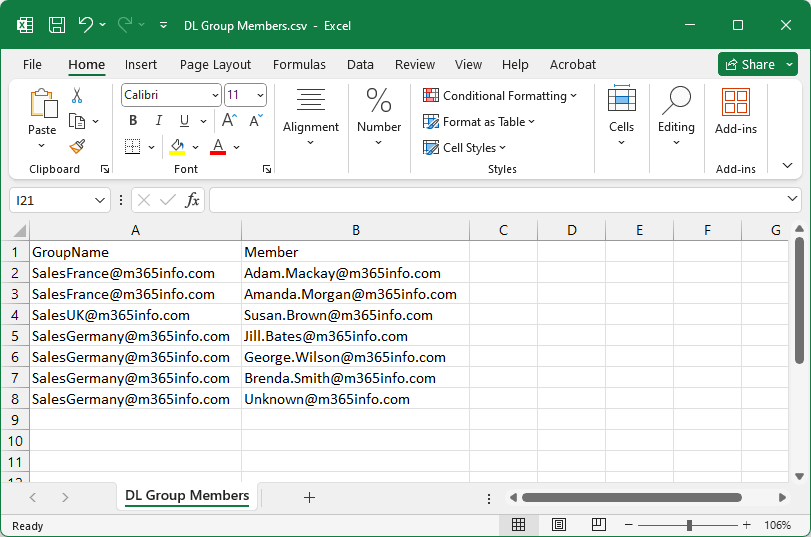Image resolution: width=811 pixels, height=537 pixels.
Task: Open the File tab
Action: pyautogui.click(x=32, y=65)
